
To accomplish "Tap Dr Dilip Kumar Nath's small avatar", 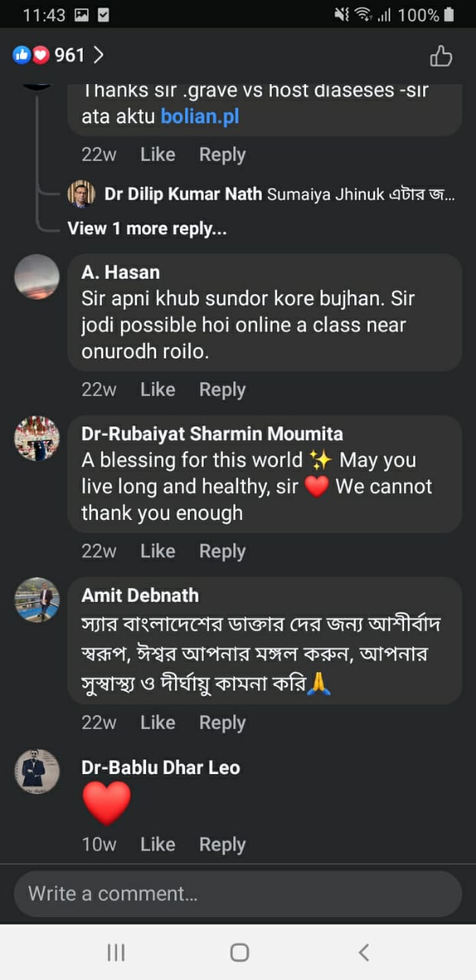I will [81, 194].
